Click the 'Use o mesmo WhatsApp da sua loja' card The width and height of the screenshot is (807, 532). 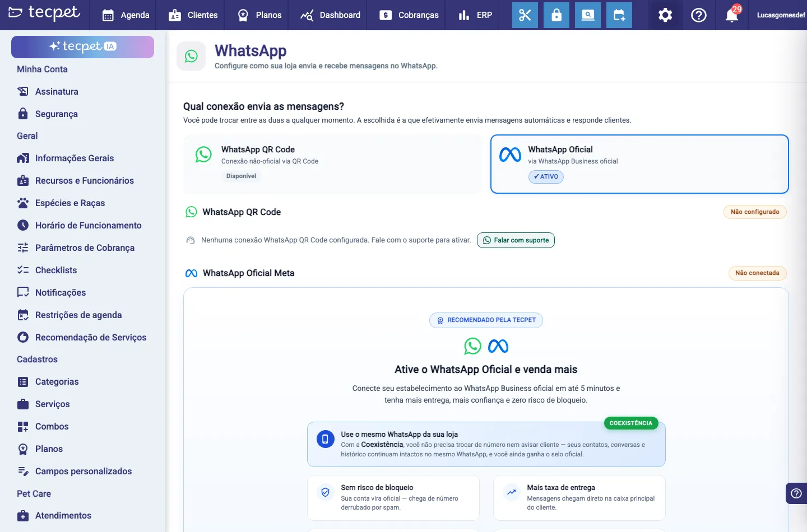pyautogui.click(x=486, y=444)
